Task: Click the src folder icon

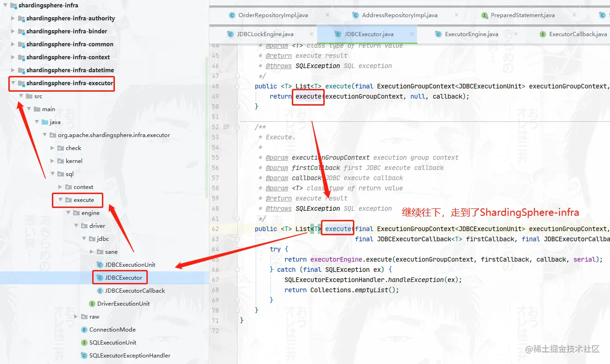Action: click(29, 96)
